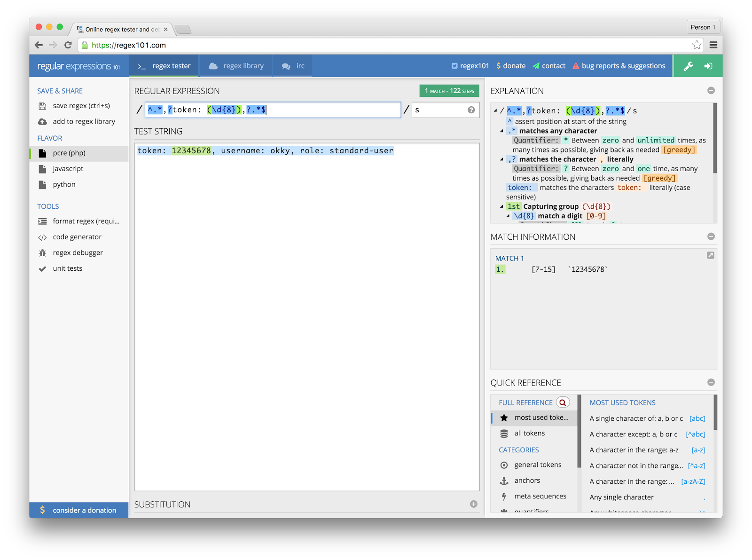Click the regex flags input field
The image size is (752, 560).
point(446,110)
